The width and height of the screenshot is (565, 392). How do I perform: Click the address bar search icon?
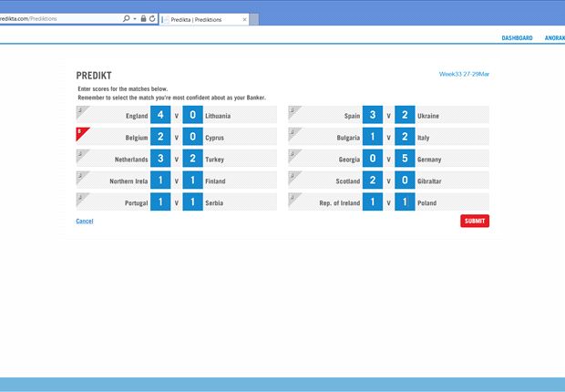126,18
